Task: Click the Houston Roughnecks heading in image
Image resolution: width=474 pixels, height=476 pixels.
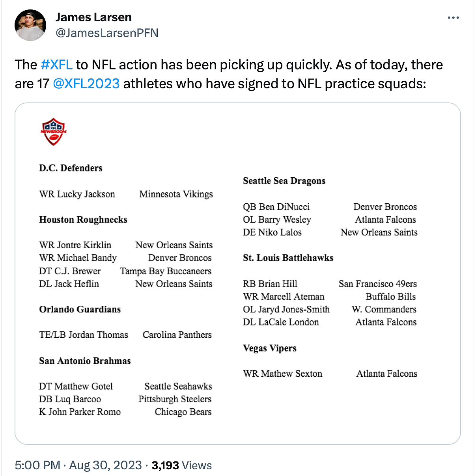Action: pyautogui.click(x=83, y=220)
